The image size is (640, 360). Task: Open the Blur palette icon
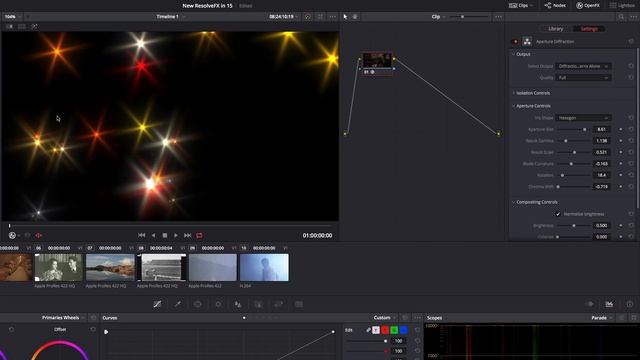click(238, 304)
